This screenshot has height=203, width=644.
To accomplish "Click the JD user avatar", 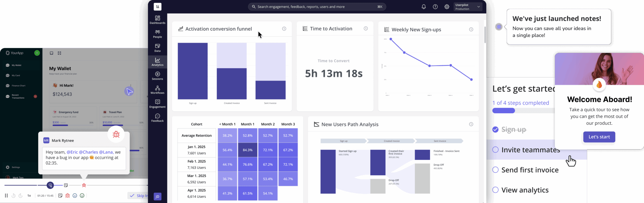I will click(157, 196).
